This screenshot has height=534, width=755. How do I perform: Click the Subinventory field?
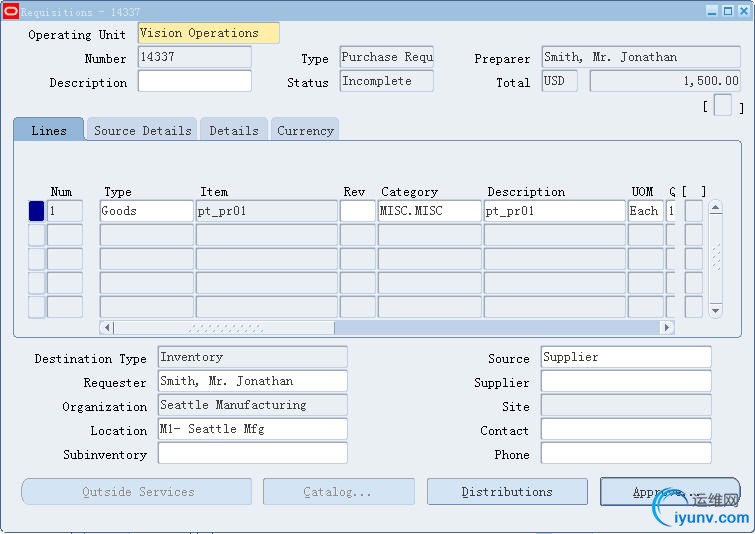pos(253,453)
